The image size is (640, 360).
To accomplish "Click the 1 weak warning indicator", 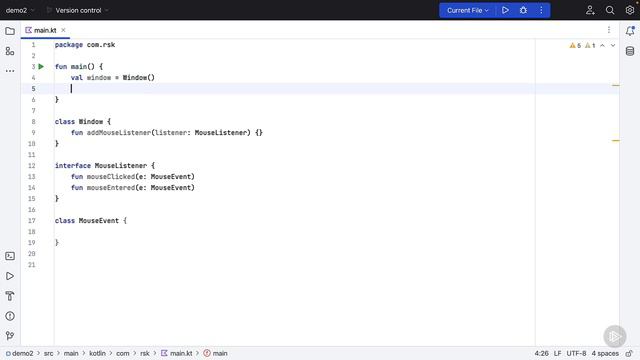I will pyautogui.click(x=590, y=46).
